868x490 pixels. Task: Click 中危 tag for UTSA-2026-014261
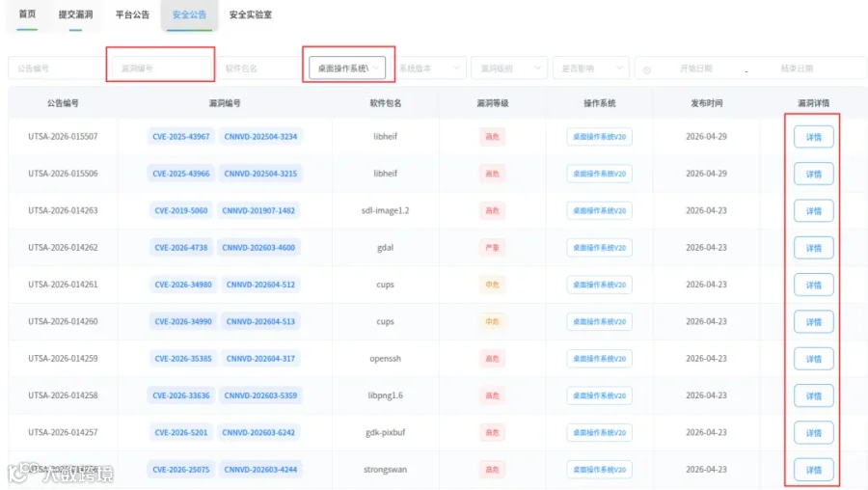pyautogui.click(x=492, y=285)
